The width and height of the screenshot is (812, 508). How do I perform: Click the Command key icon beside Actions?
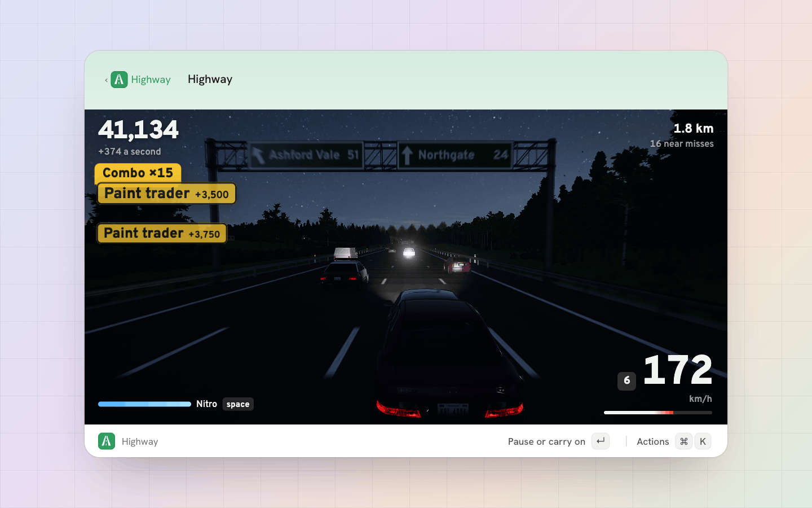click(683, 441)
